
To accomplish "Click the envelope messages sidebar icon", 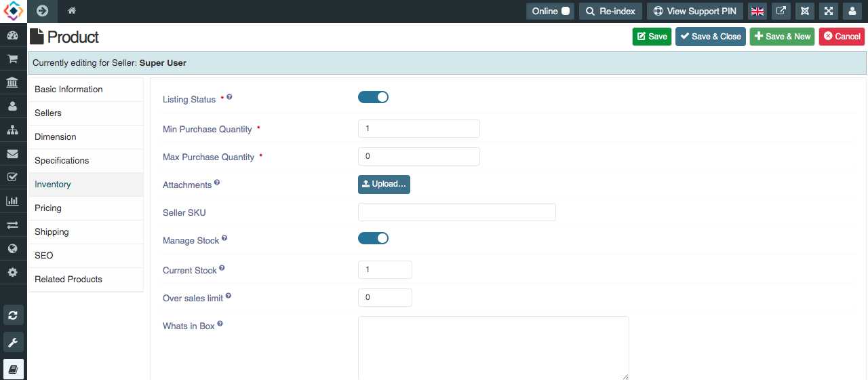I will click(12, 153).
